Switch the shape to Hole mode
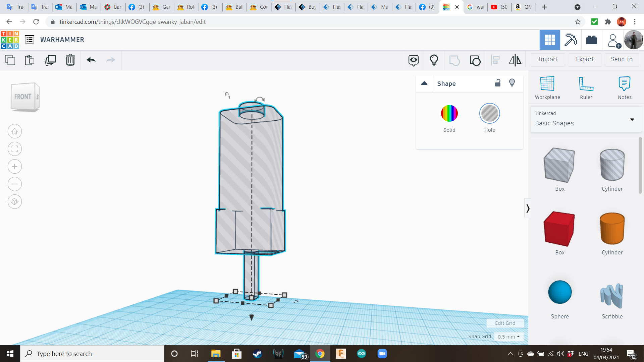Image resolution: width=644 pixels, height=362 pixels. 489,114
